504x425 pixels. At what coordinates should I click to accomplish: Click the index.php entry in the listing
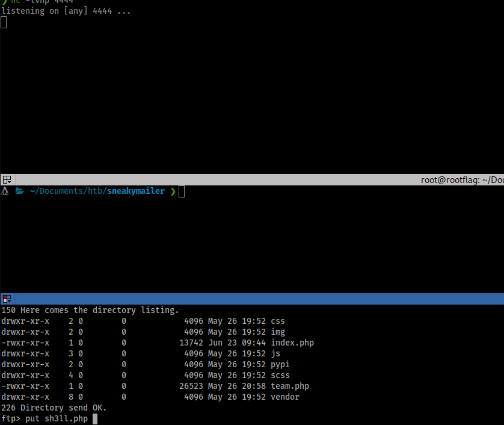292,343
